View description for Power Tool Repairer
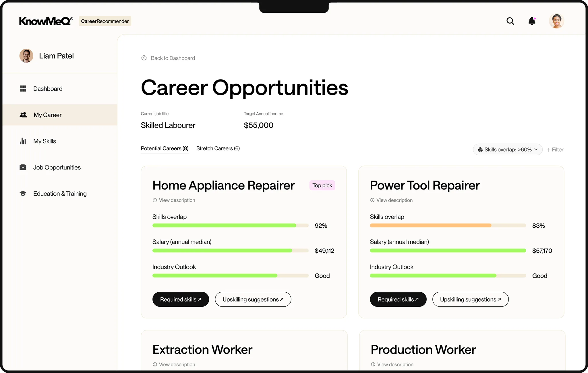The image size is (588, 373). click(x=394, y=200)
